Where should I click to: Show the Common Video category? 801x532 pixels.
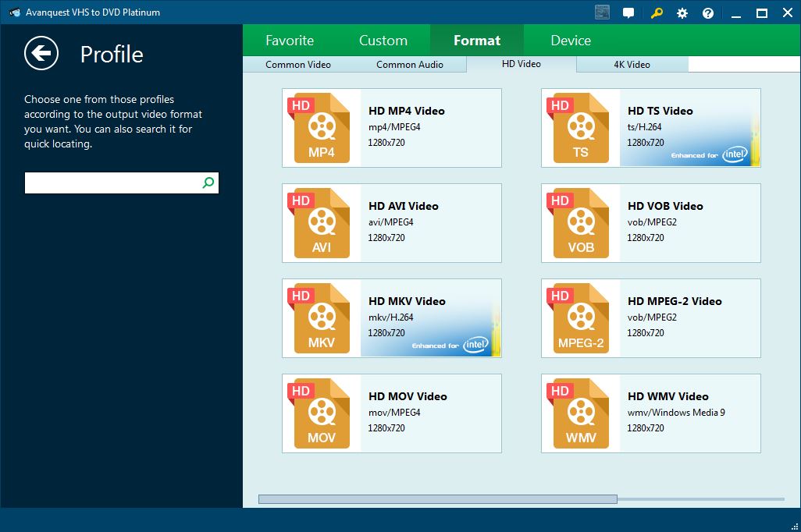point(298,64)
